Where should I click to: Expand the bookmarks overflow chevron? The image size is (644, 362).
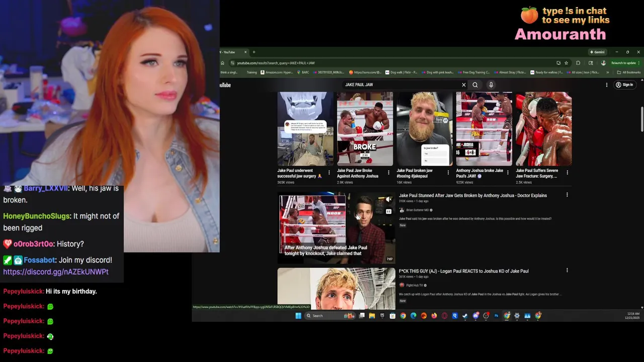coord(608,72)
